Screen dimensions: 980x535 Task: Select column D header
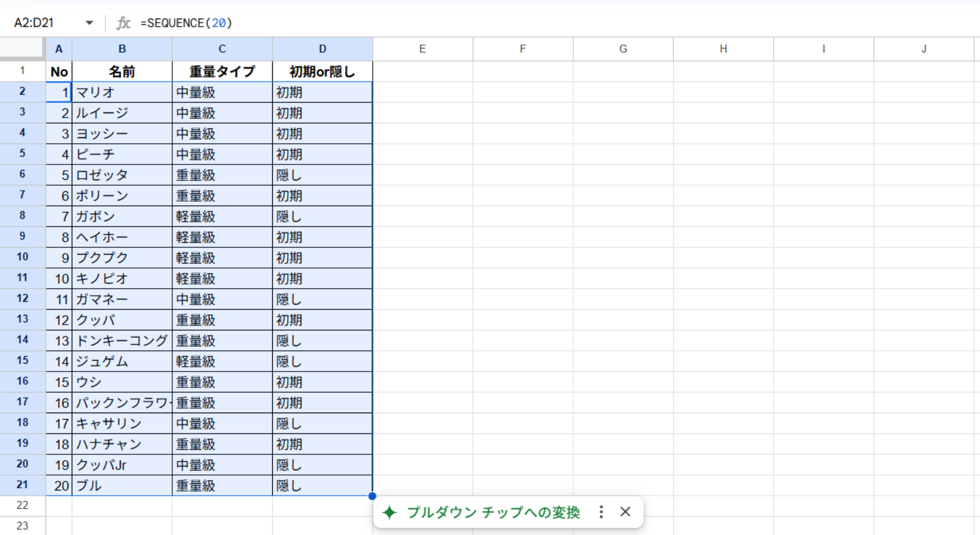[322, 49]
